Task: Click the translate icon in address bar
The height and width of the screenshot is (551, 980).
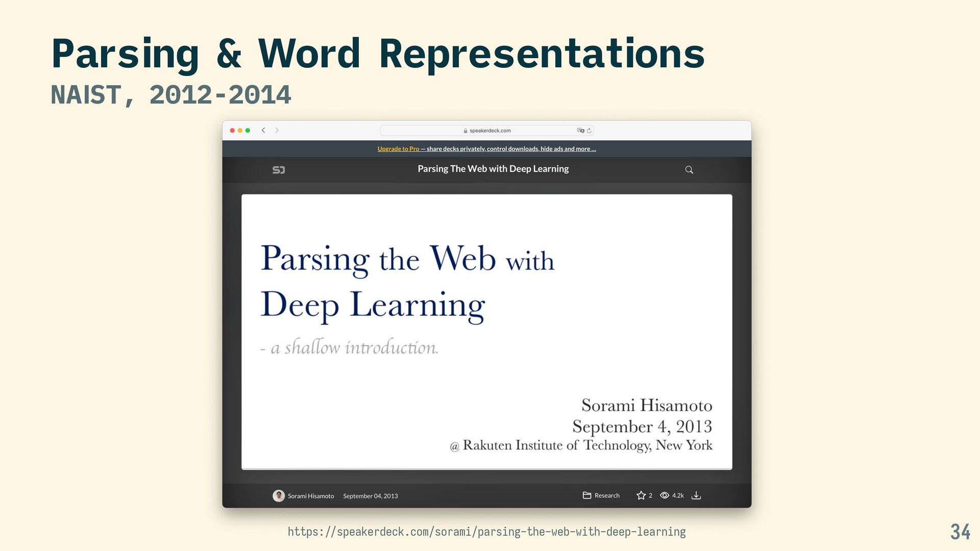Action: click(x=580, y=131)
